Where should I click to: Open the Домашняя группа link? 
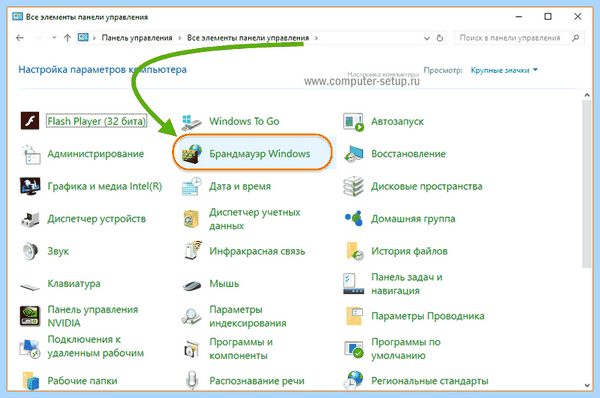tap(413, 219)
